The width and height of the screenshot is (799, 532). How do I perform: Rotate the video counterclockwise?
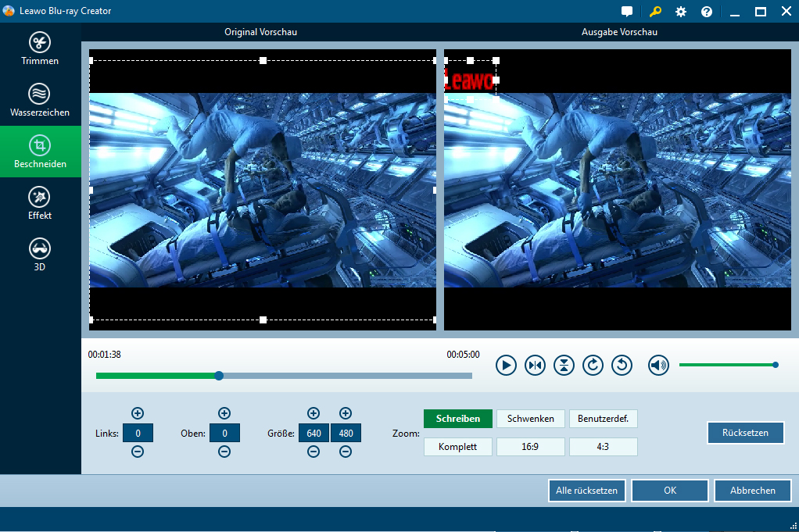(x=622, y=365)
